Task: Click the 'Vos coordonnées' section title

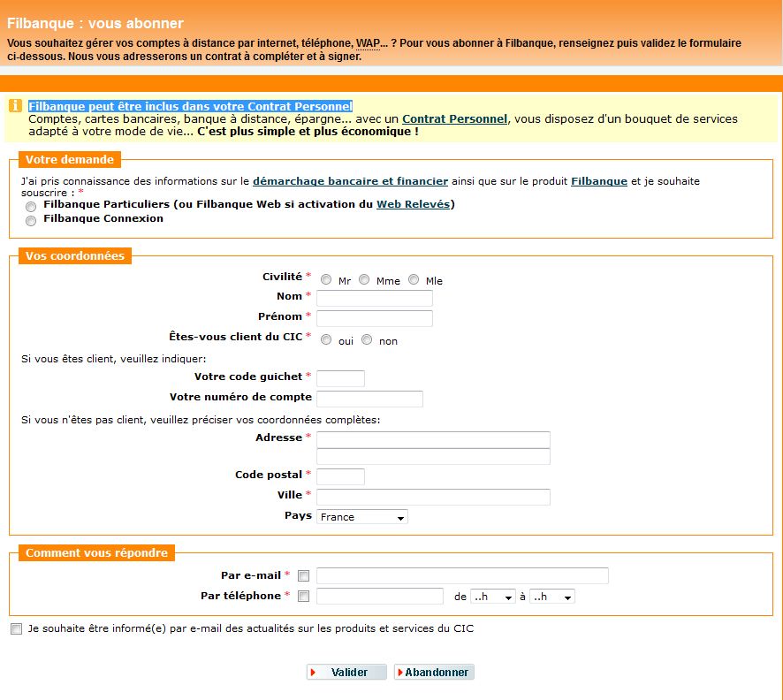Action: point(75,255)
